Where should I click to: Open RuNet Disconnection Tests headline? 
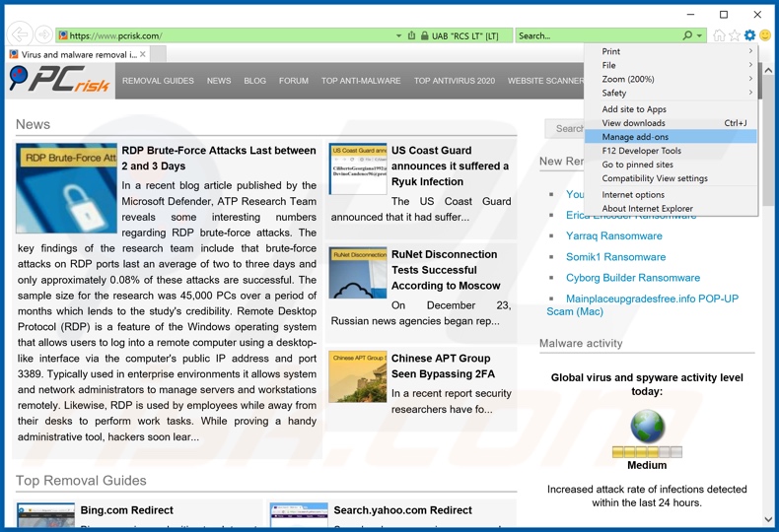click(446, 270)
